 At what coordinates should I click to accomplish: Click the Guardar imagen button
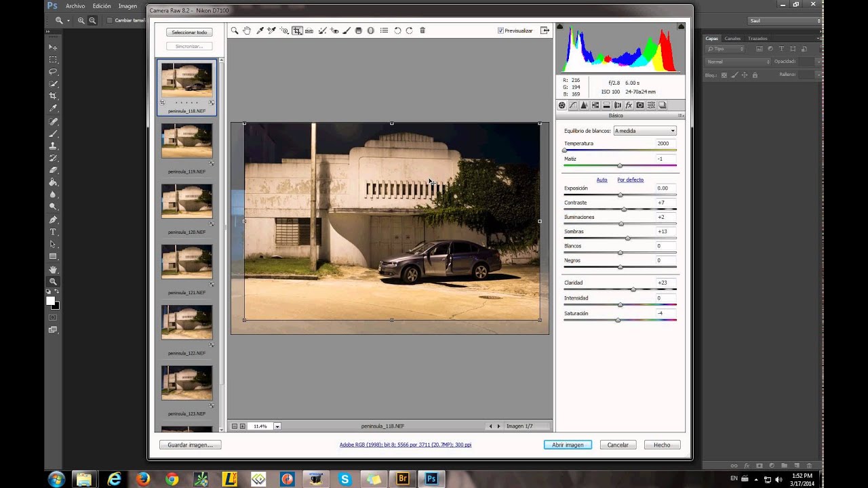coord(190,445)
